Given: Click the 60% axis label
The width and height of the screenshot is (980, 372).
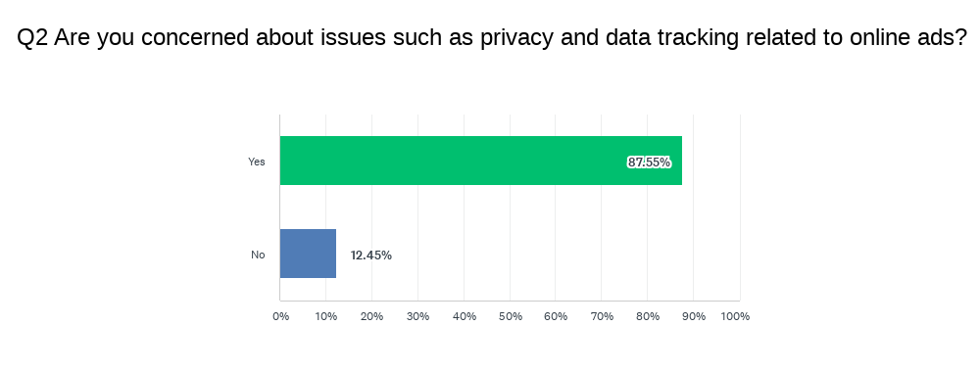Looking at the screenshot, I should click(556, 316).
